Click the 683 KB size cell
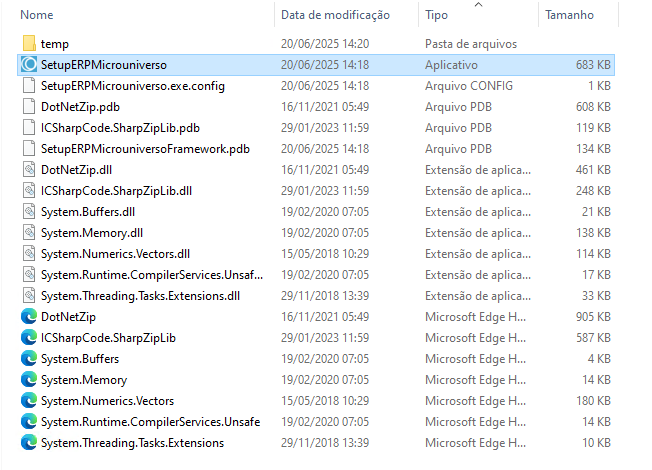 point(593,65)
